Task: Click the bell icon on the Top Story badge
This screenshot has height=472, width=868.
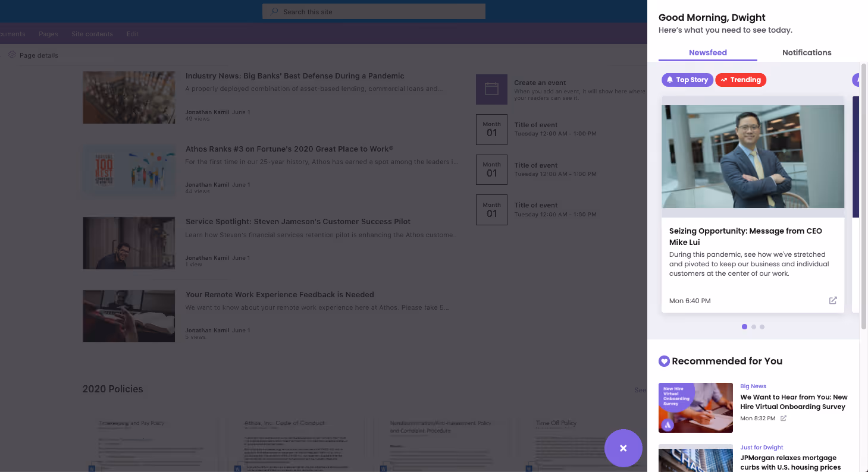Action: (x=670, y=80)
